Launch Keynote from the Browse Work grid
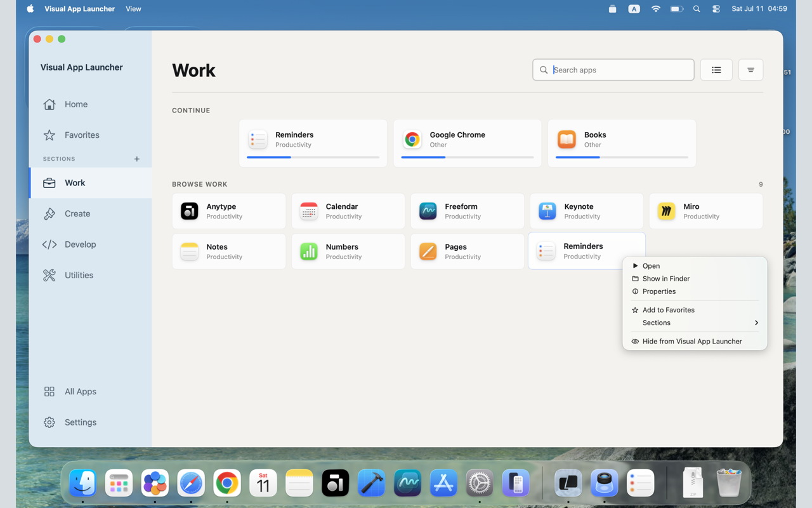This screenshot has width=812, height=508. point(587,211)
